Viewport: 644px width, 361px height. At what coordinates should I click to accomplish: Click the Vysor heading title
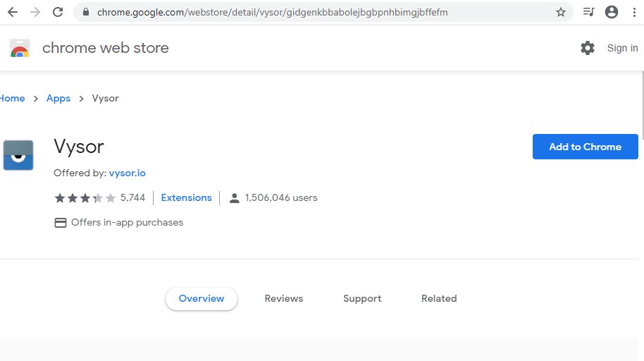coord(79,147)
